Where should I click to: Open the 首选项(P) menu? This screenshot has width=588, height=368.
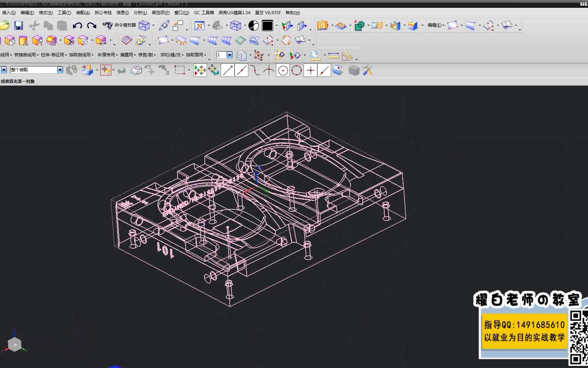(x=161, y=13)
